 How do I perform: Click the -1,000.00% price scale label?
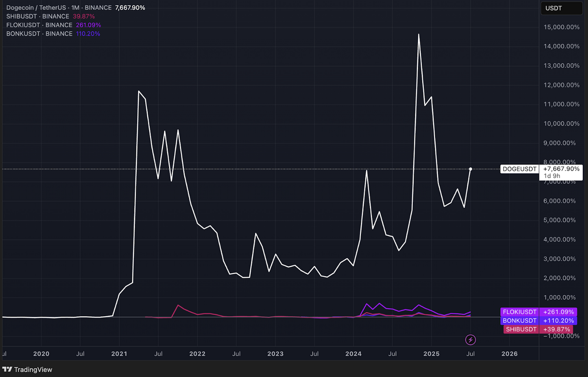tap(560, 336)
